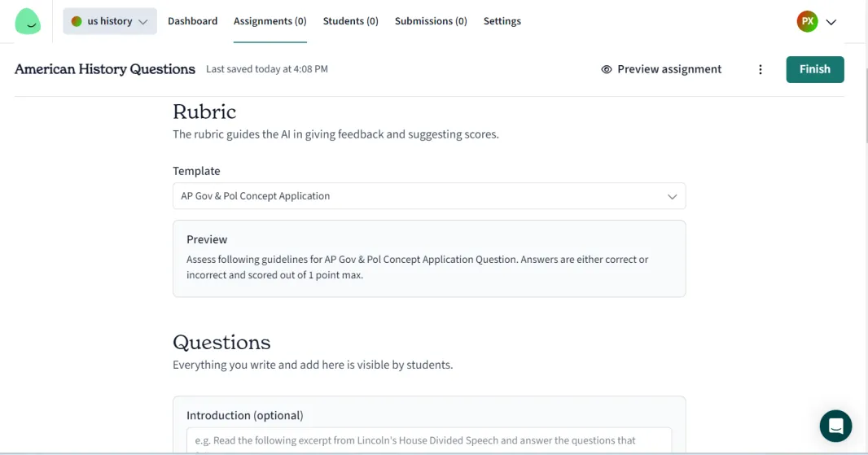Open the us history class switcher
Screen dimensions: 868x455
[110, 21]
